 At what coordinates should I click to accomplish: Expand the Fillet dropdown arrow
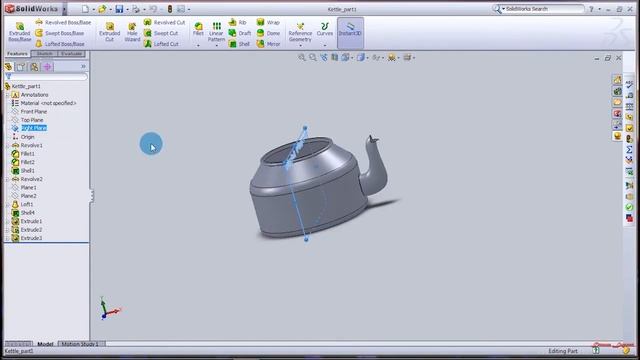[x=198, y=46]
